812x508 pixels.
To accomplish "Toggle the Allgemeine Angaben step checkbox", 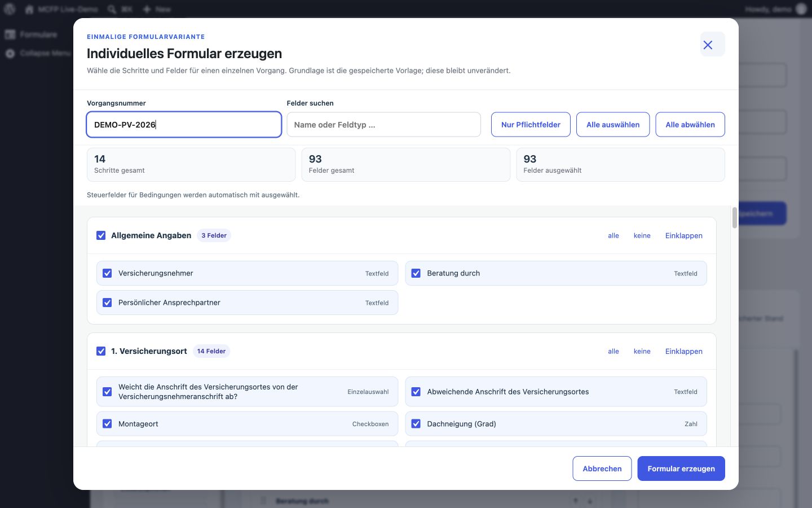I will 101,235.
